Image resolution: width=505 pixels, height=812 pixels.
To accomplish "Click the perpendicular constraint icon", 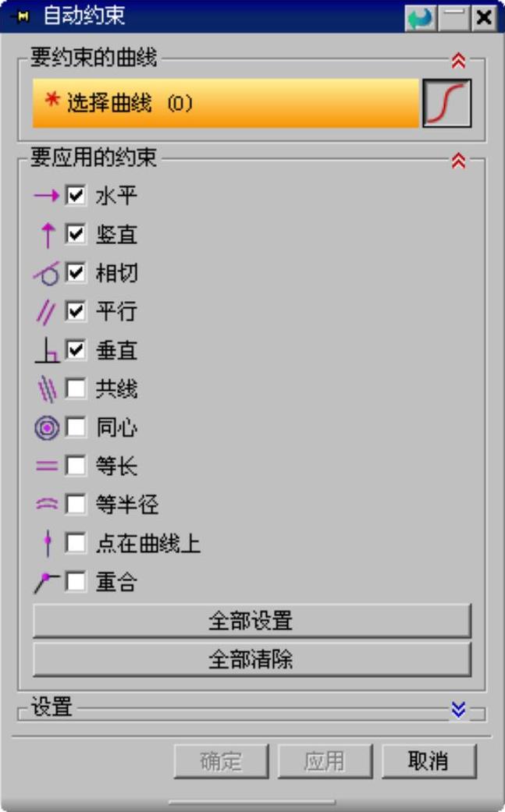I will (47, 350).
